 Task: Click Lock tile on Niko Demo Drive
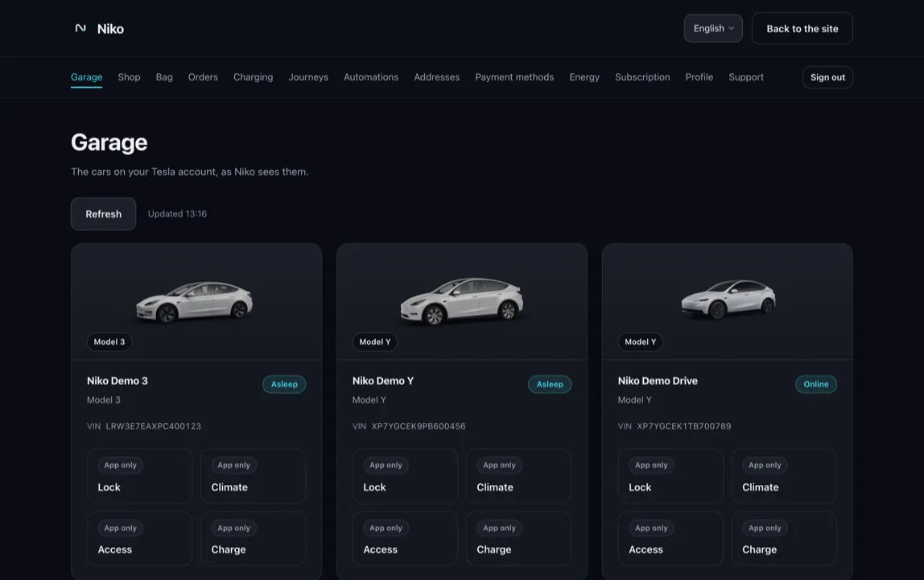670,476
